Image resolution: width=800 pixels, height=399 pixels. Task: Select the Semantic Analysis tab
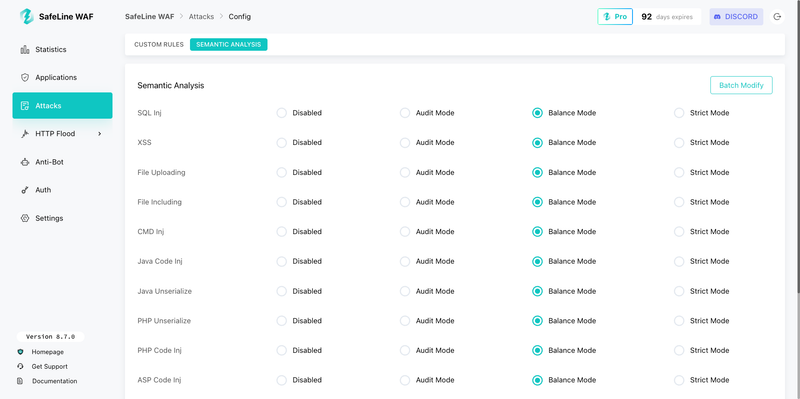229,44
